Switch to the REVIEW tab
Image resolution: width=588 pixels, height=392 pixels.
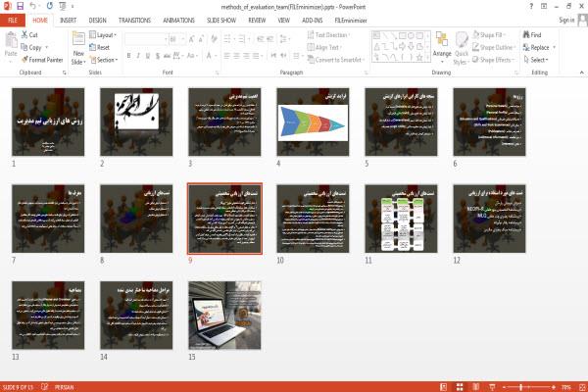257,21
